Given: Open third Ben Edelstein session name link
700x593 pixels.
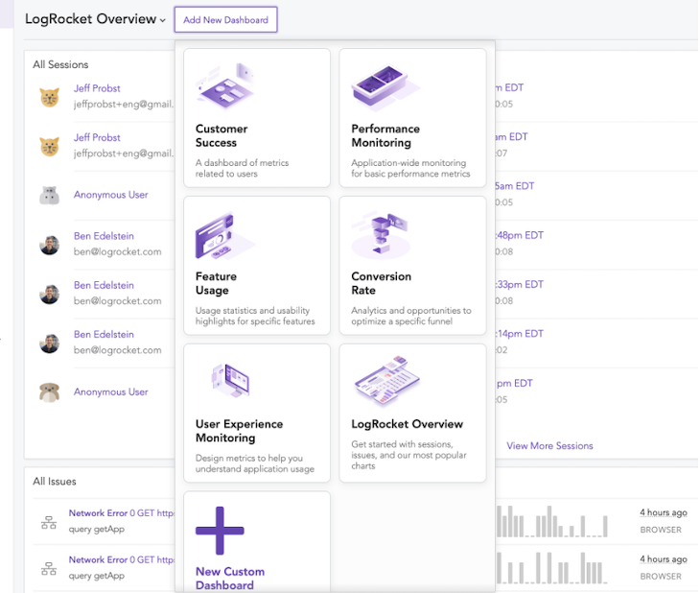Looking at the screenshot, I should (104, 334).
